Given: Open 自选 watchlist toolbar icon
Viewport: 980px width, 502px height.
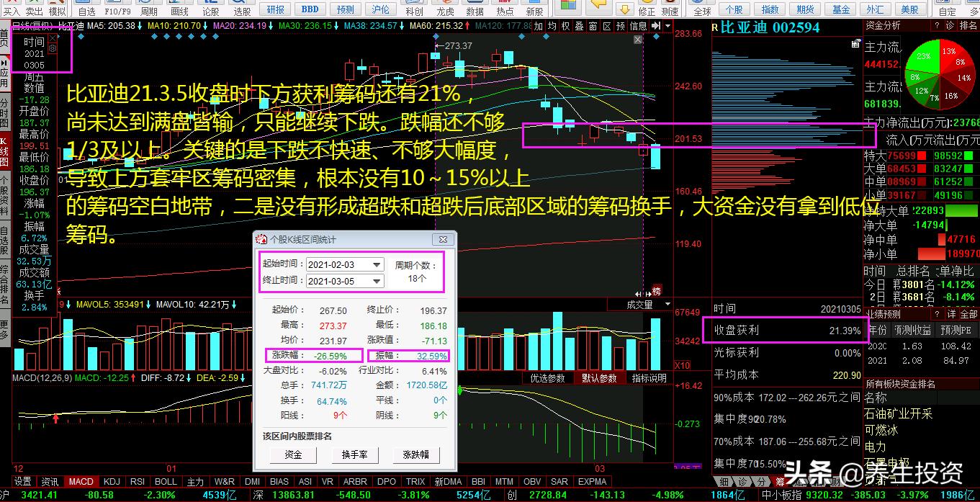Looking at the screenshot, I should click(x=86, y=8).
